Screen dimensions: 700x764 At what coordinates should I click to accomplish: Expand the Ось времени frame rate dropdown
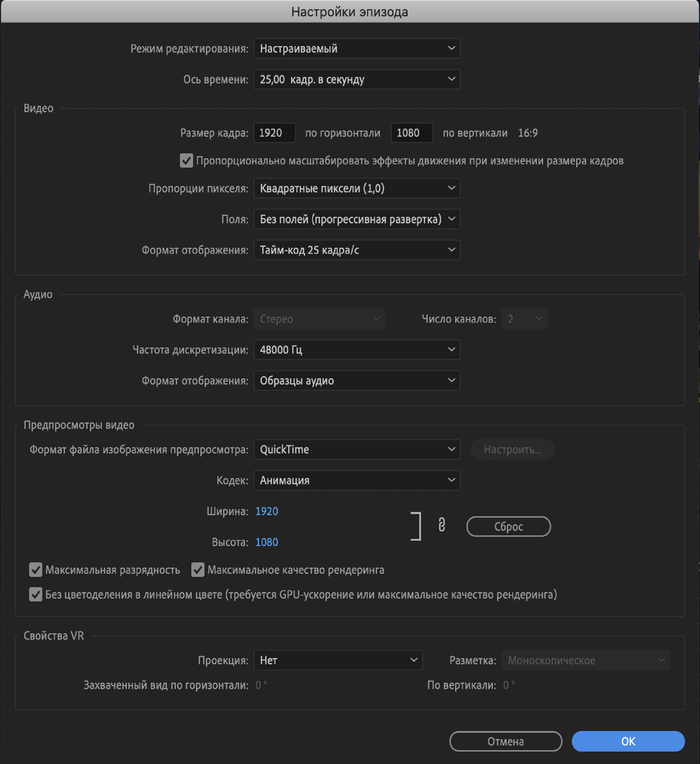pyautogui.click(x=357, y=79)
